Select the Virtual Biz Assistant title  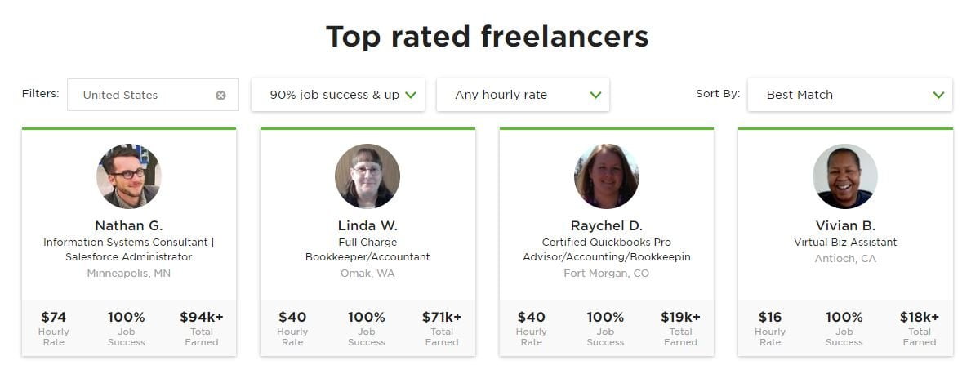point(845,243)
